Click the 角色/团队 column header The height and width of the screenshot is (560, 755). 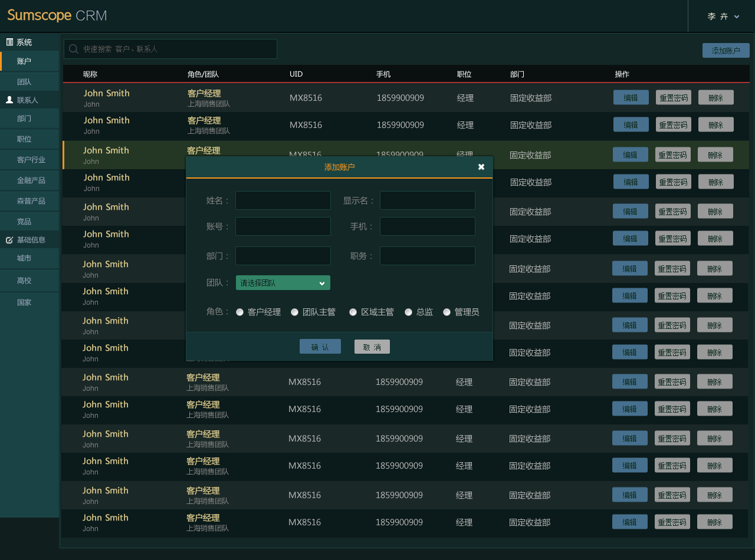coord(203,74)
